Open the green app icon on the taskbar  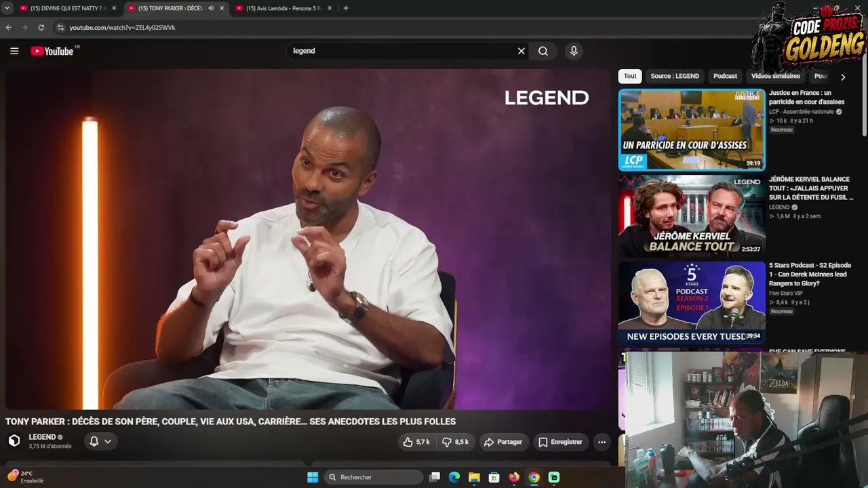point(554,477)
